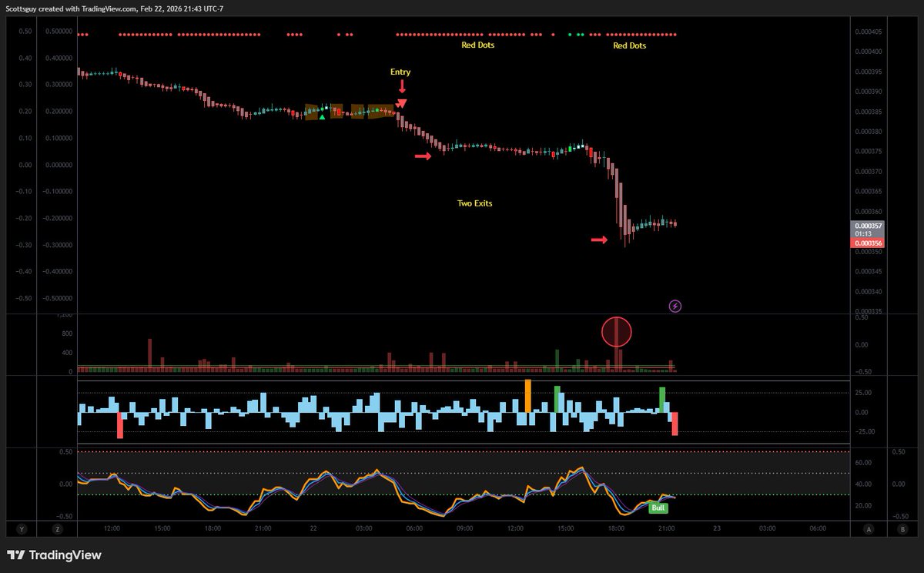Click the 0.000400 price scale label
Image resolution: width=924 pixels, height=573 pixels.
tap(868, 52)
